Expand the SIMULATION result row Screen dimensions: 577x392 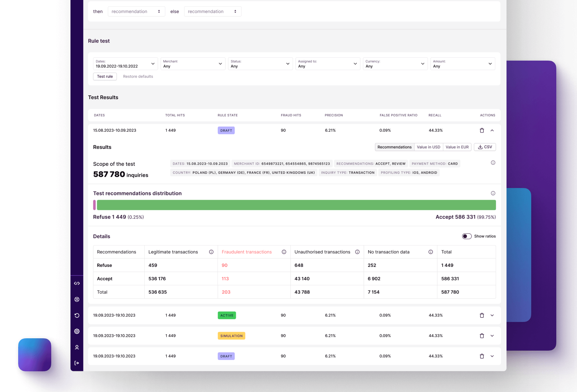[x=492, y=336]
